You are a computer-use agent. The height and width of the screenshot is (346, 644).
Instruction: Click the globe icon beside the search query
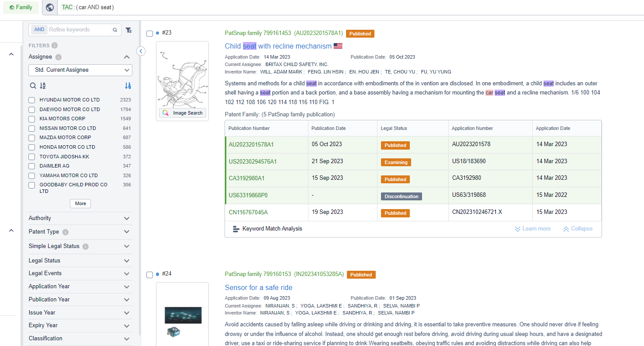click(50, 7)
